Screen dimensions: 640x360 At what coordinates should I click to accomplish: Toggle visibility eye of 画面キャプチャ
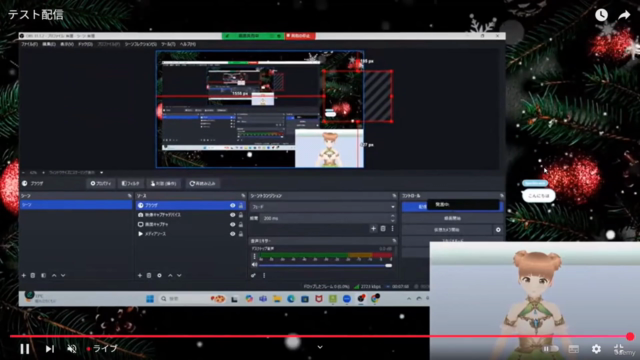click(x=233, y=224)
